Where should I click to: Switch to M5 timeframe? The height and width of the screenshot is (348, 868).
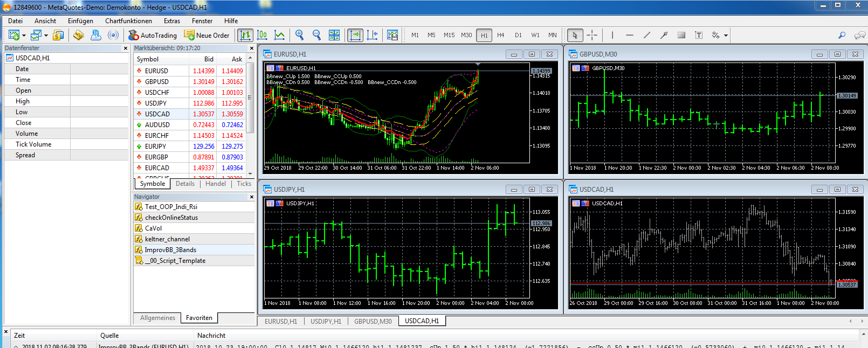click(431, 35)
